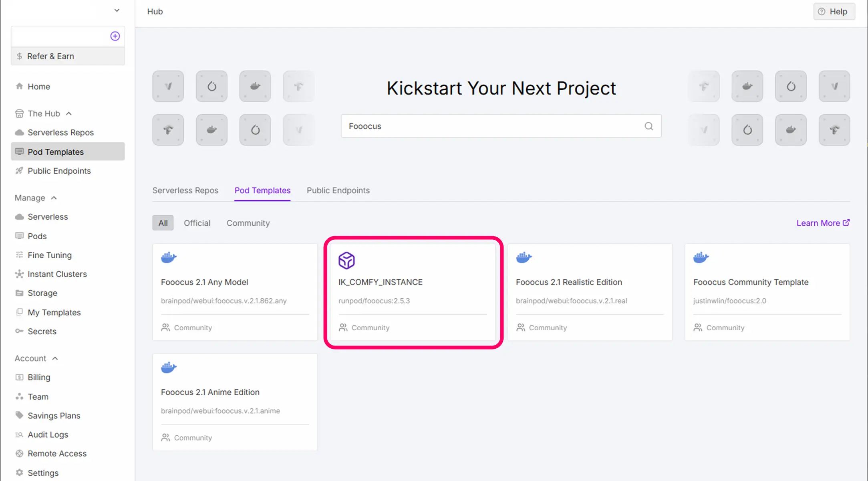The image size is (868, 481).
Task: Click the Savings Plans tag icon
Action: tap(19, 415)
